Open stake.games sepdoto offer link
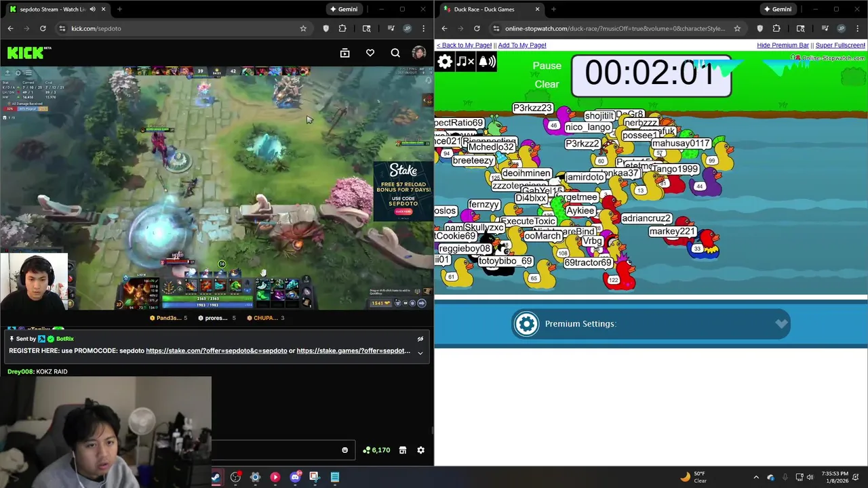Viewport: 868px width, 488px height. pos(353,351)
